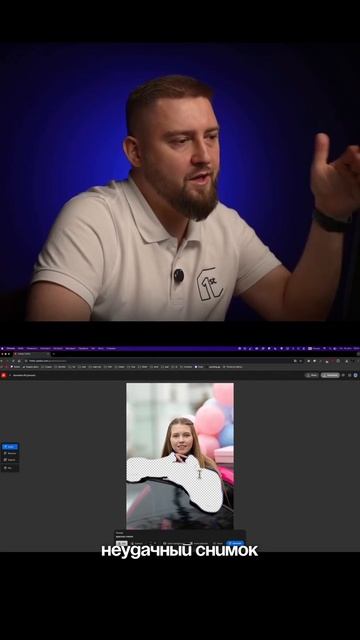This screenshot has width=360, height=640.
Task: Select the third tool in the left tool panel
Action: coord(10,460)
